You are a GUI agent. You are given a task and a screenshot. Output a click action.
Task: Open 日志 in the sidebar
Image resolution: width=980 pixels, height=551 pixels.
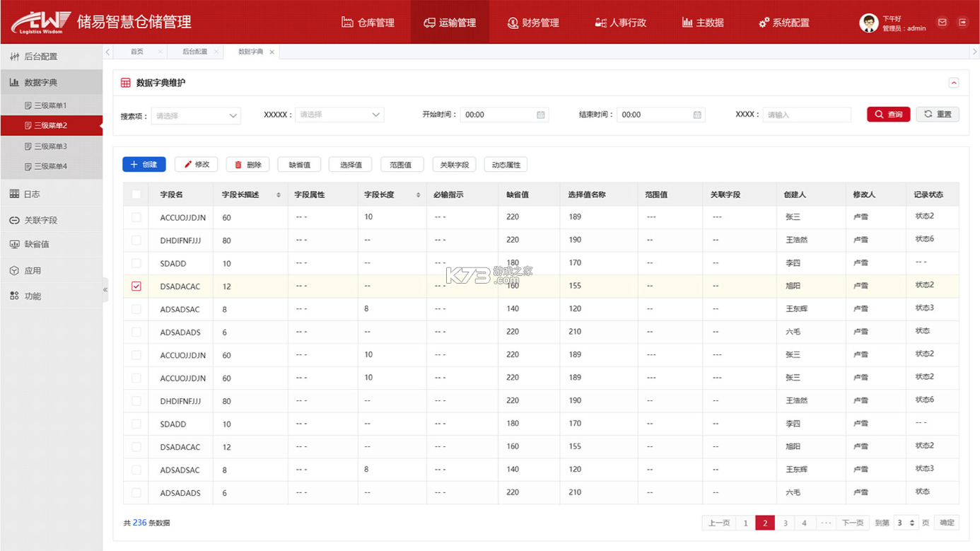tap(51, 194)
